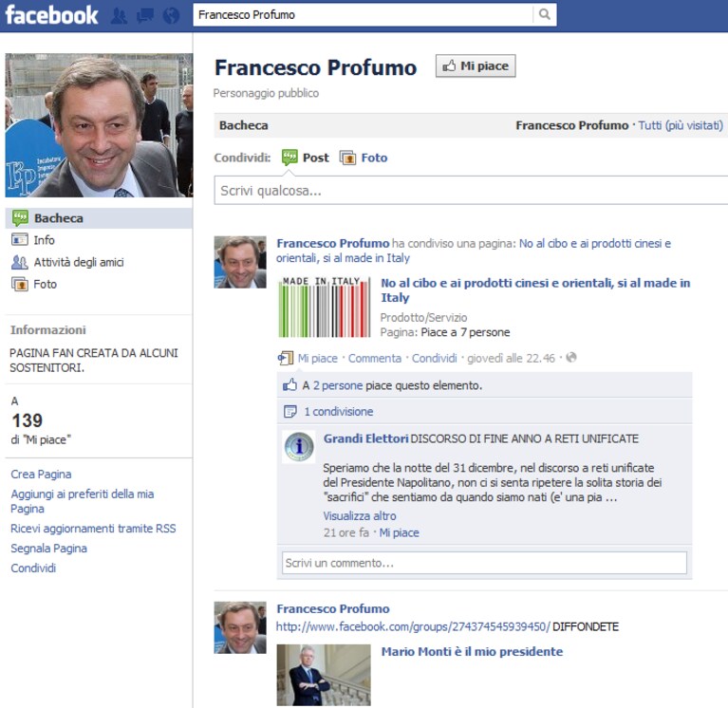Viewport: 728px width, 708px height.
Task: Click the Scrivi un commento field
Action: (x=484, y=563)
